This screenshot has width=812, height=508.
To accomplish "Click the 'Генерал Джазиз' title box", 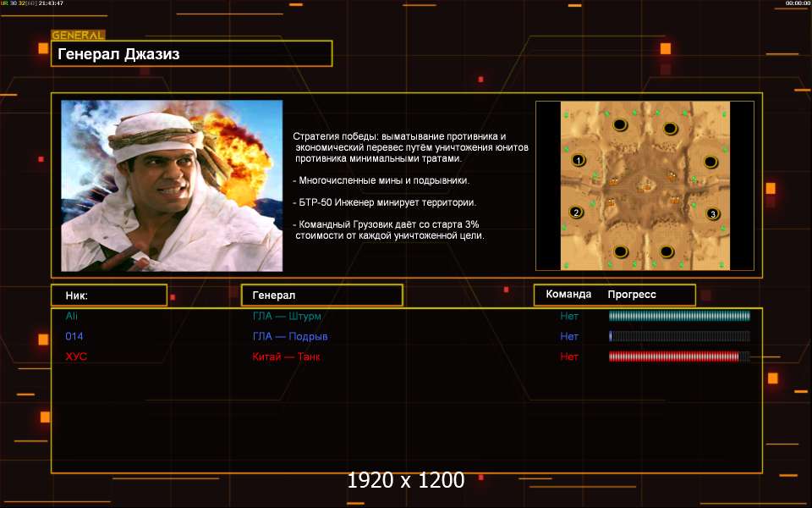I will click(192, 53).
